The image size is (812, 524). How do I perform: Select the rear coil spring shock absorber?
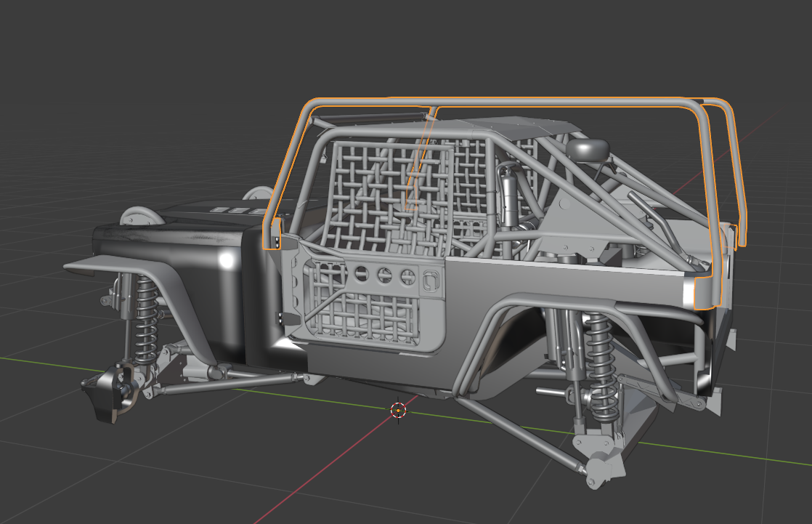pyautogui.click(x=600, y=366)
